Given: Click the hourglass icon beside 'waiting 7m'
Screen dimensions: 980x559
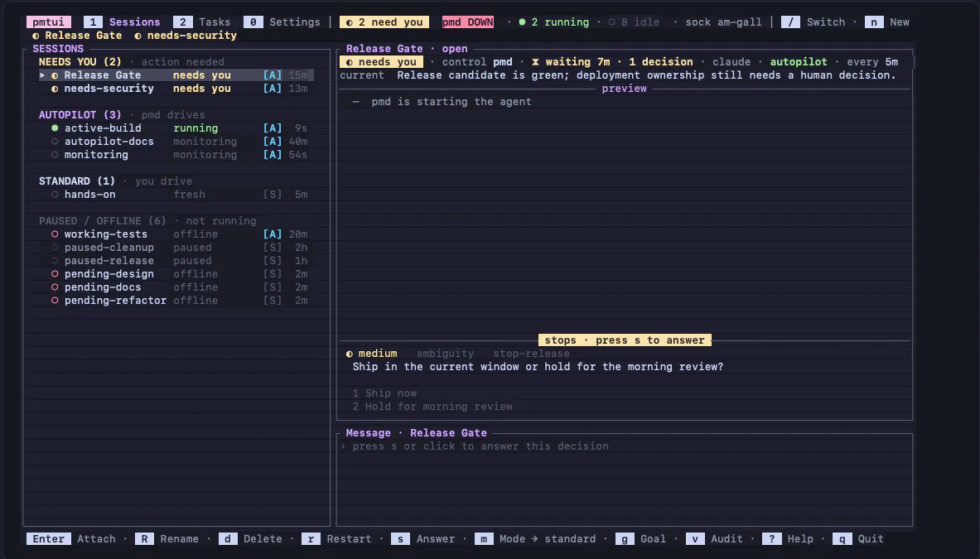Looking at the screenshot, I should click(535, 62).
